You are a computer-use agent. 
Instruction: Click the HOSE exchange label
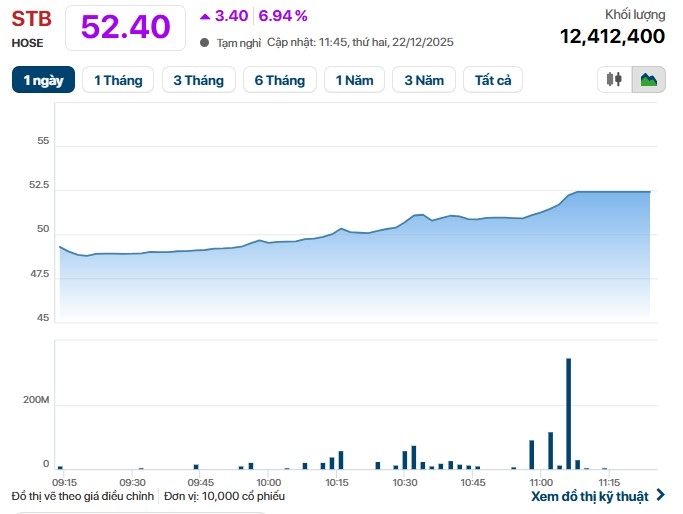pos(27,43)
